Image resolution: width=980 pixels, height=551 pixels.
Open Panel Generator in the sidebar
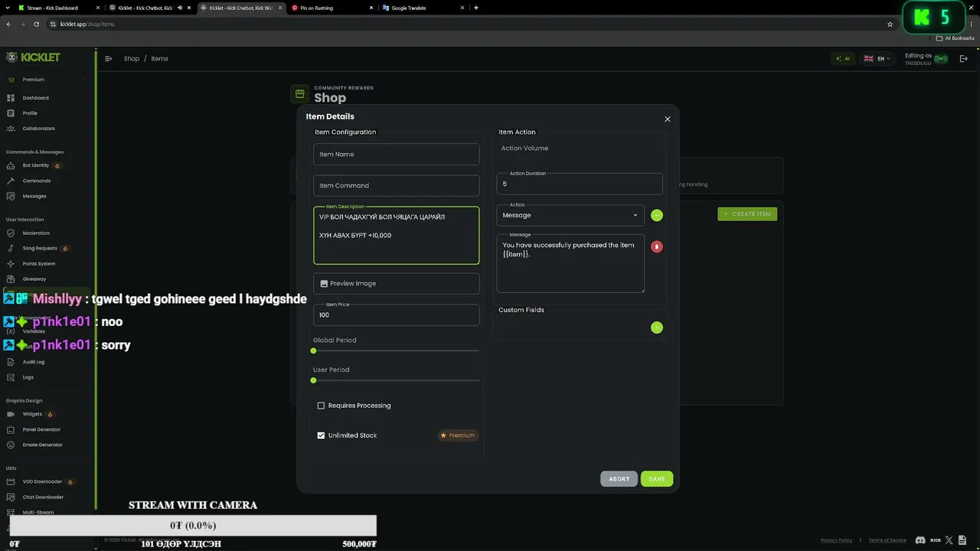[x=41, y=429]
